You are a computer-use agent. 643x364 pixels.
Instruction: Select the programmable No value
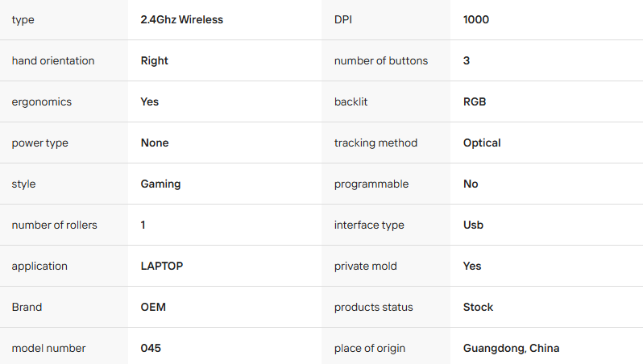tap(471, 184)
